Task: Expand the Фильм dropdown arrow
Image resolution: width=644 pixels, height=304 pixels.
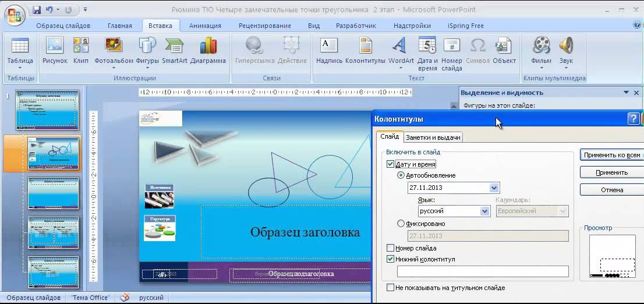Action: 542,68
